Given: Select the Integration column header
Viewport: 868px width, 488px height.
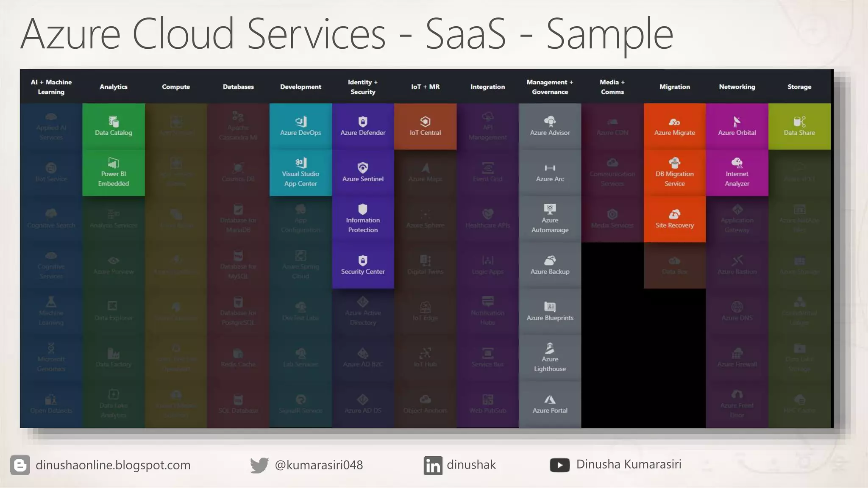Looking at the screenshot, I should [x=487, y=87].
